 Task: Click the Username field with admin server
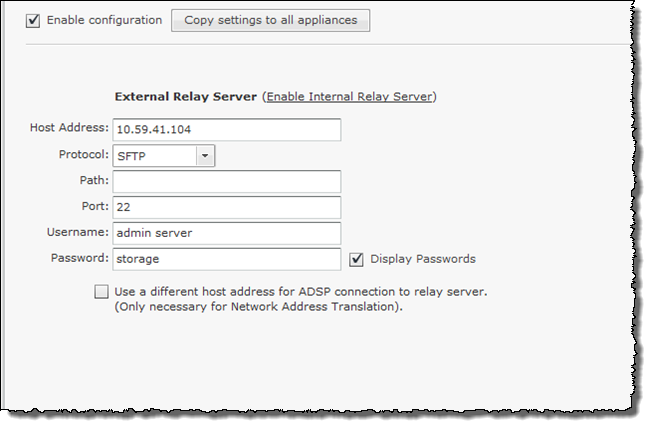coord(227,233)
